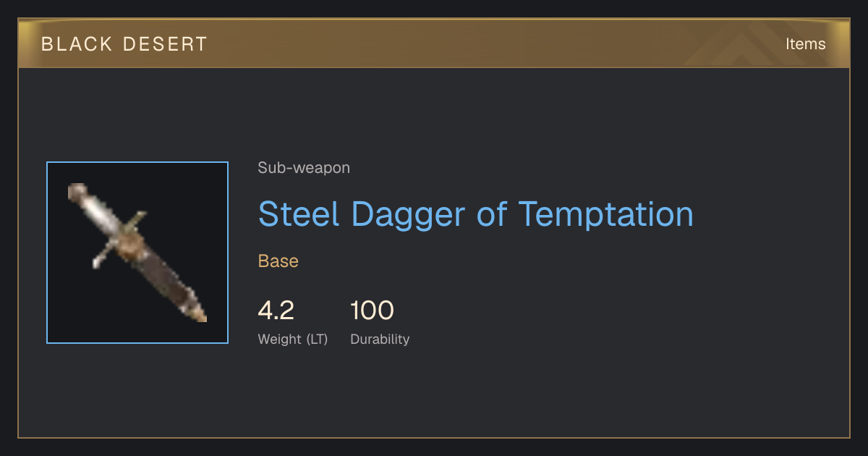
Task: Click the BLACK DESERT header title
Action: tap(124, 43)
